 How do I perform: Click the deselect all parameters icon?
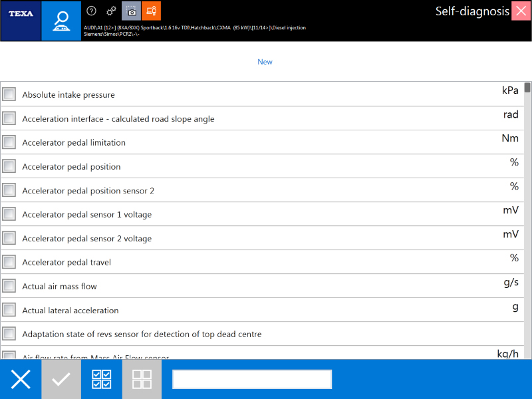(x=142, y=379)
